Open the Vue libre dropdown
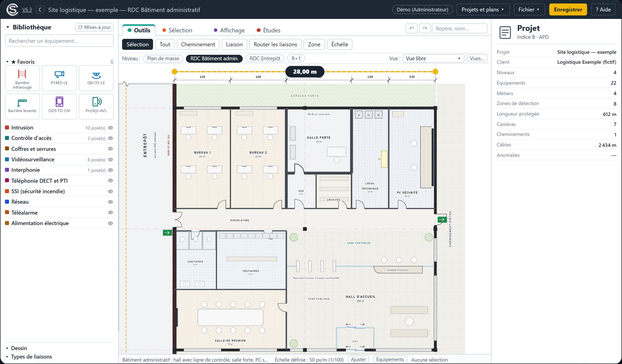Screen dimensions: 622x364 click(433, 59)
